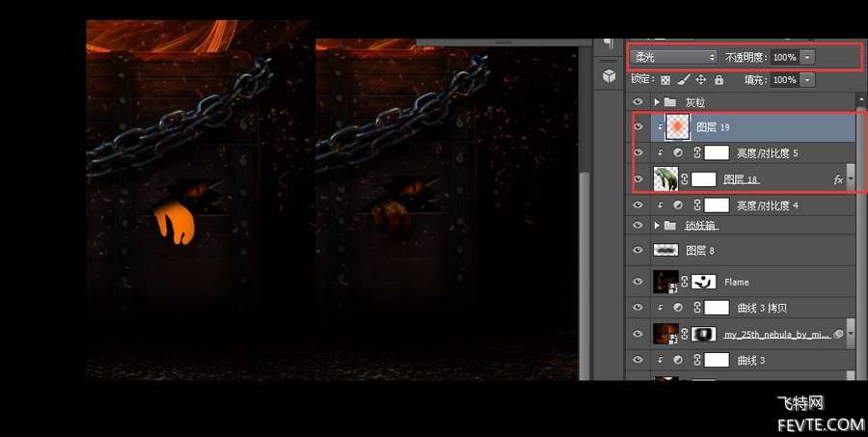This screenshot has height=437, width=868.
Task: Click the 图层 19 orange layer thumbnail
Action: pos(680,127)
